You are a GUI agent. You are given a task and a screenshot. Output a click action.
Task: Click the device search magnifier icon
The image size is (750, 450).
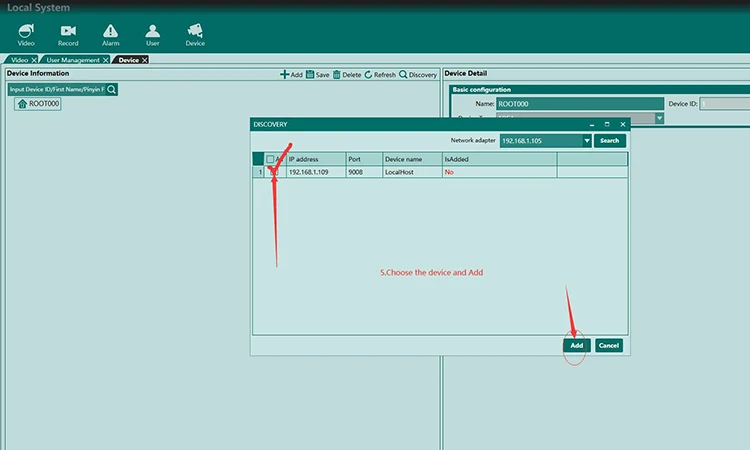coord(111,89)
